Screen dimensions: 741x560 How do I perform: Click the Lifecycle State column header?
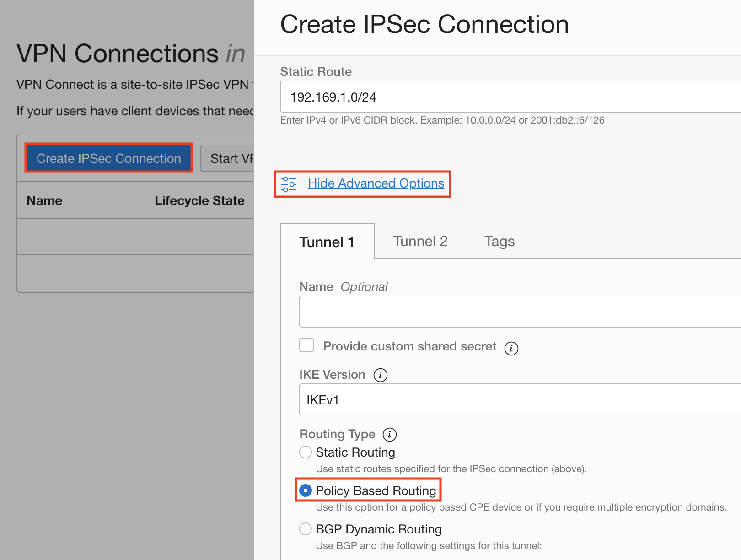point(200,200)
